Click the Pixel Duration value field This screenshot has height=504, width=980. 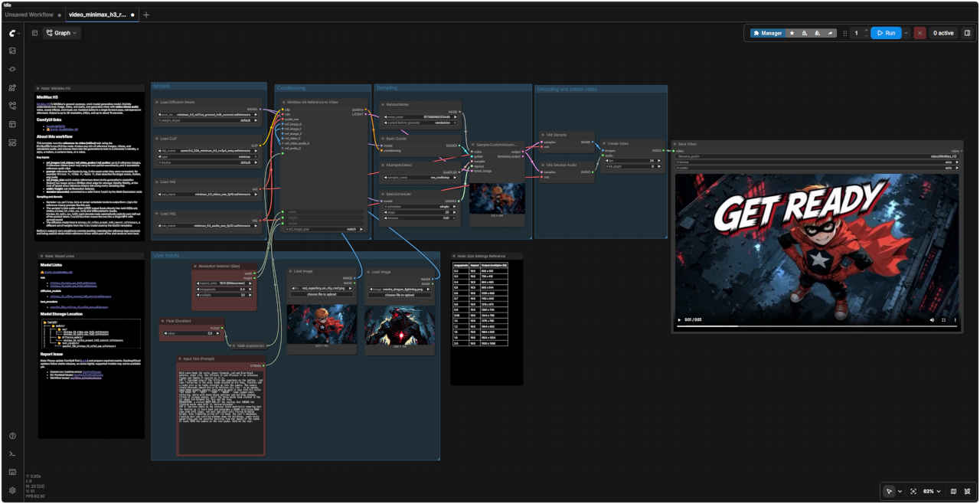[x=192, y=333]
